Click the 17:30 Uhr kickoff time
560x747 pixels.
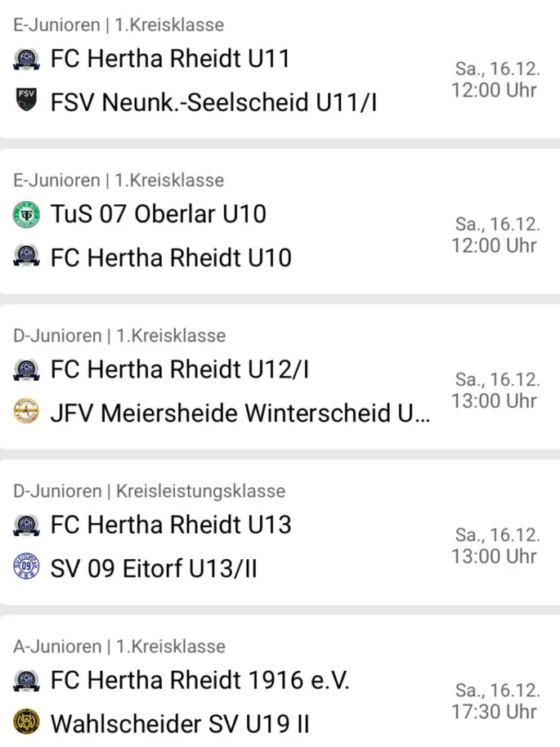click(x=495, y=712)
